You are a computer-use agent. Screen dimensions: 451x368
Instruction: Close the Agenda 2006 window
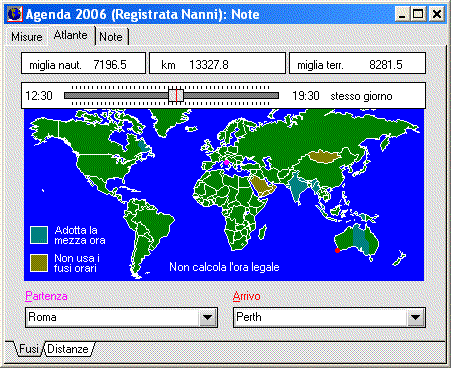(x=437, y=14)
